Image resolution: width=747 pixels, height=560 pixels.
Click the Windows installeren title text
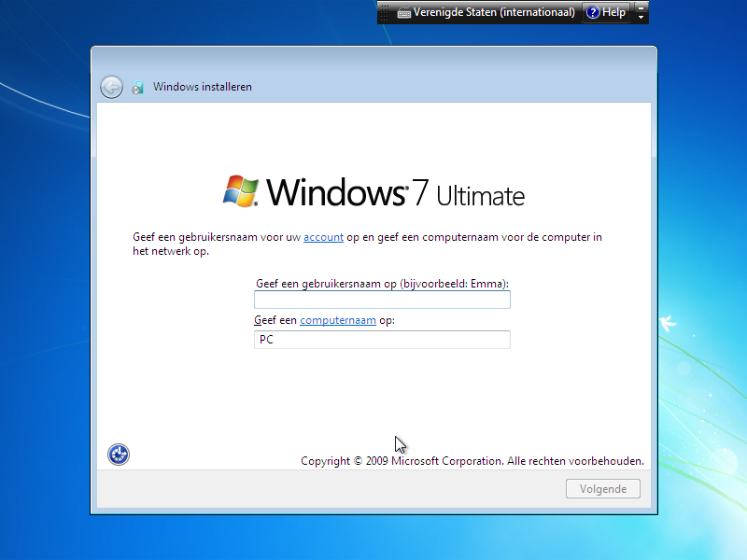[201, 86]
